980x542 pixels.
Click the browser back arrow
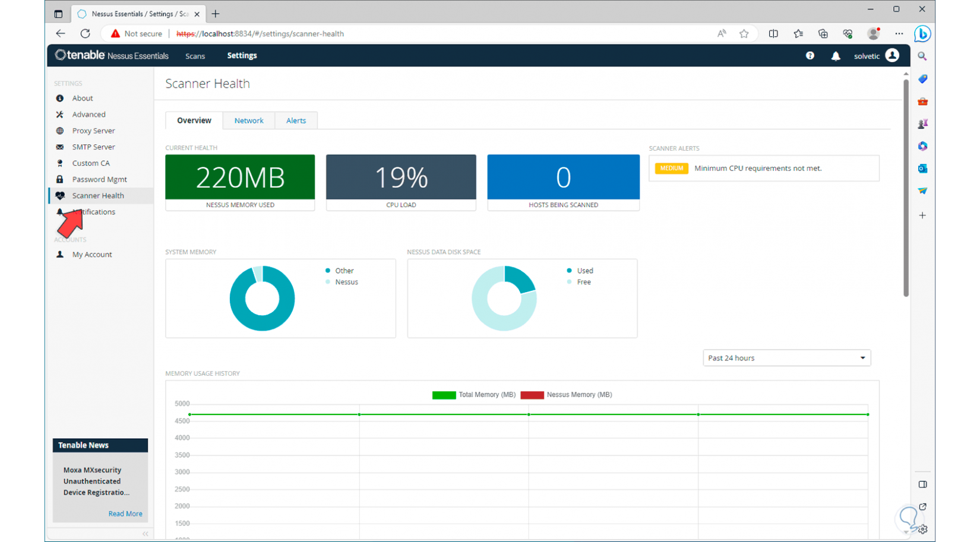coord(60,34)
